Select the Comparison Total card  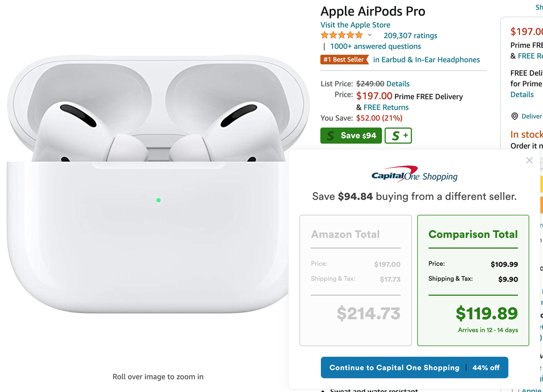473,280
